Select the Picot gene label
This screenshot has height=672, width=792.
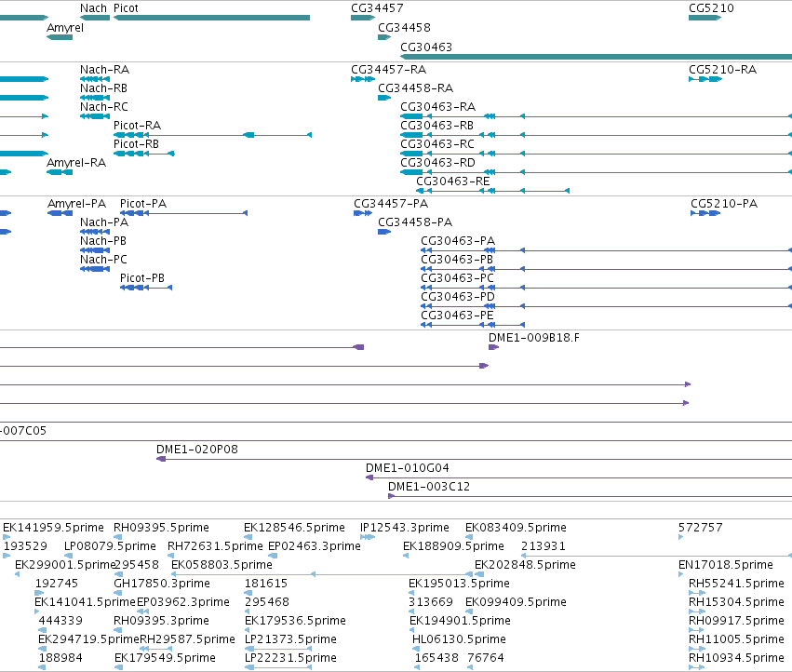[126, 8]
